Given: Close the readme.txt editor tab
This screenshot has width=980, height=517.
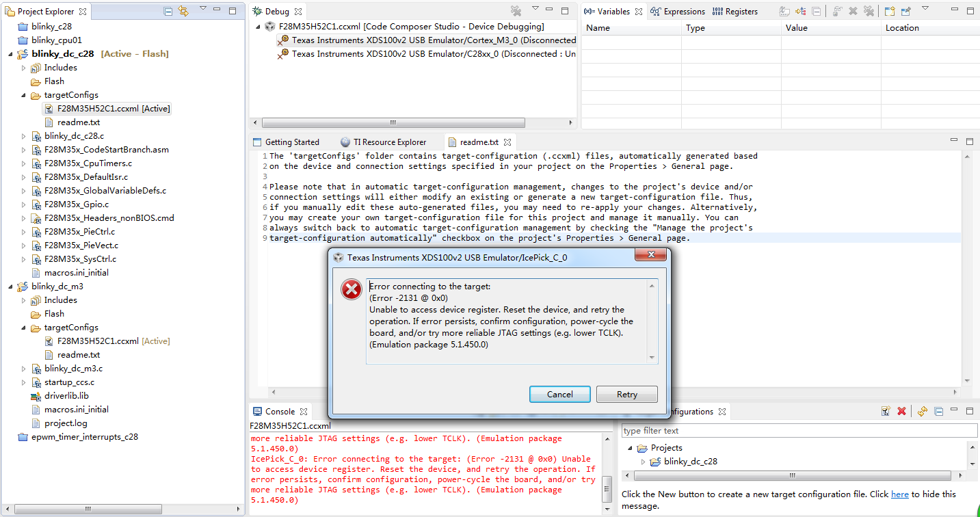Looking at the screenshot, I should coord(507,142).
